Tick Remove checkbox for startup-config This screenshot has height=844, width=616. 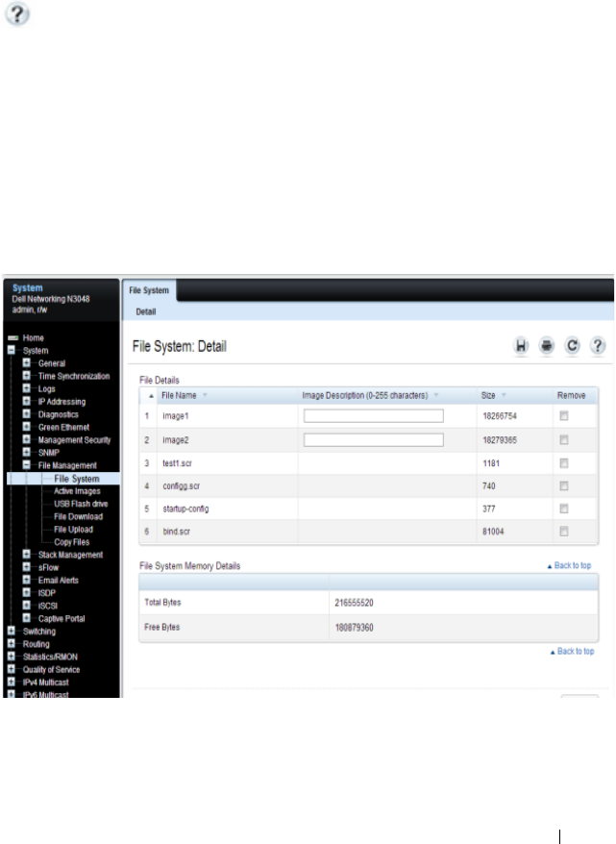(x=564, y=509)
